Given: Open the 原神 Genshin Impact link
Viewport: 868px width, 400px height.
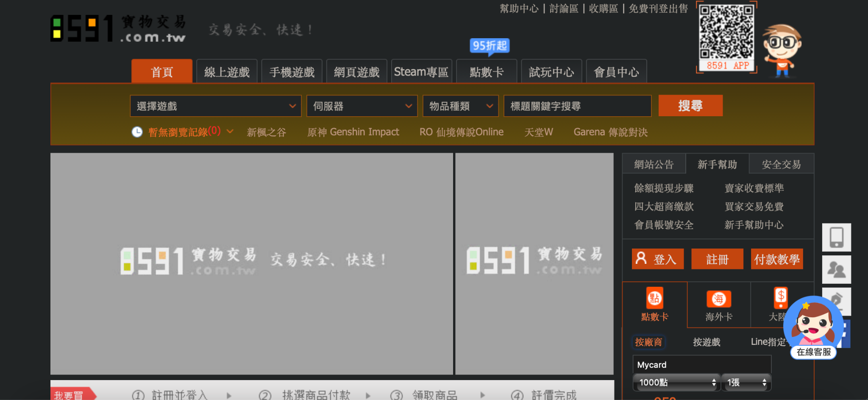Looking at the screenshot, I should click(353, 132).
